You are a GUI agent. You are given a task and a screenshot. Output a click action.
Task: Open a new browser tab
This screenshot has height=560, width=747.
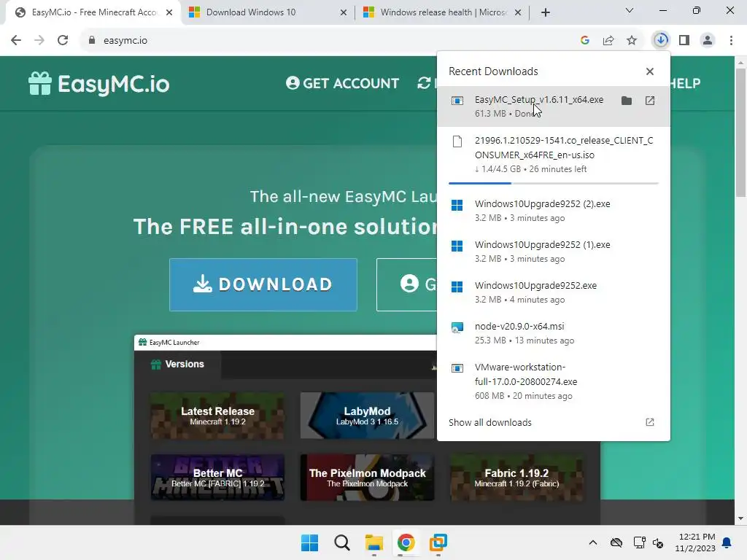(546, 13)
